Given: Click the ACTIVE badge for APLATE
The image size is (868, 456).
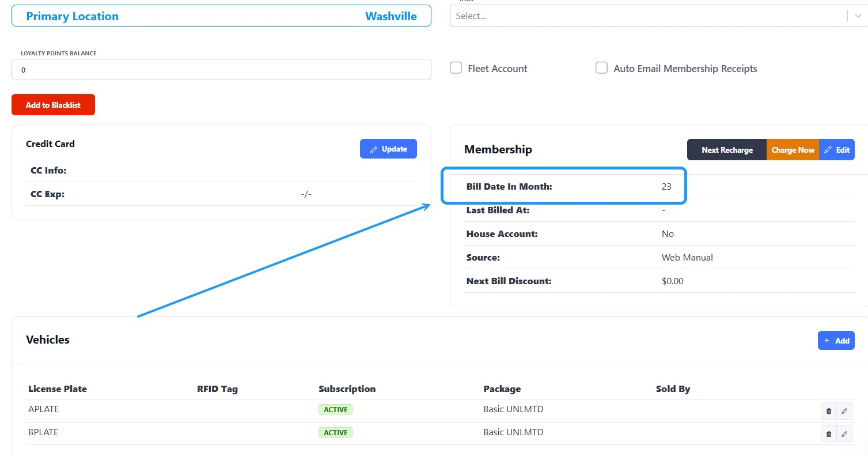Looking at the screenshot, I should click(335, 410).
